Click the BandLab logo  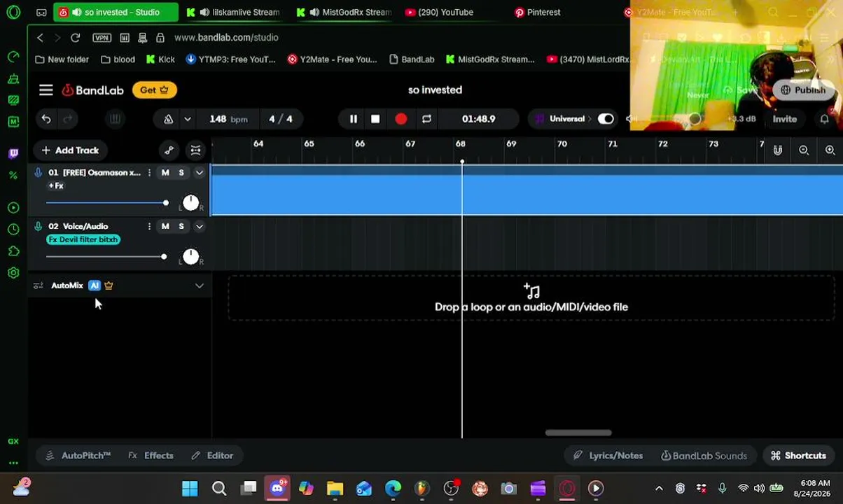point(92,90)
